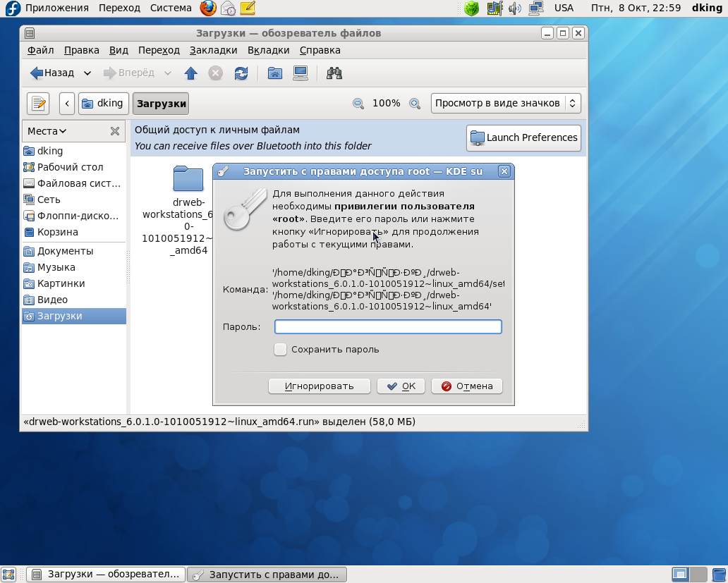The width and height of the screenshot is (728, 583).
Task: Go up to the parent folder
Action: pyautogui.click(x=190, y=73)
